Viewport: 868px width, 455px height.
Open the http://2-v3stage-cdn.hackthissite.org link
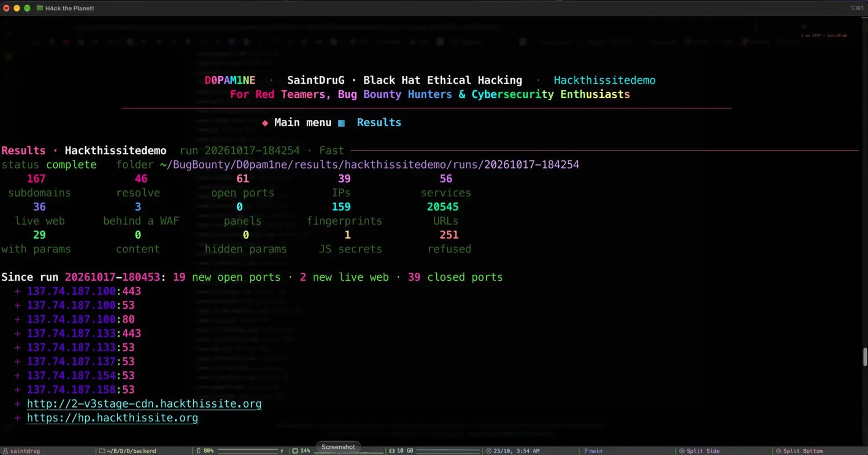[x=144, y=404]
